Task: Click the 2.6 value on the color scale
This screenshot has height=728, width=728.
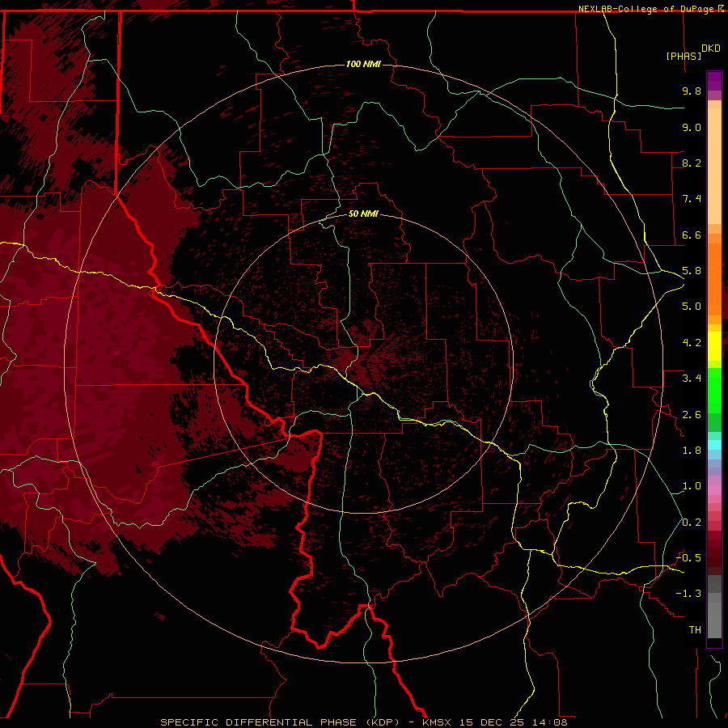Action: [x=692, y=415]
